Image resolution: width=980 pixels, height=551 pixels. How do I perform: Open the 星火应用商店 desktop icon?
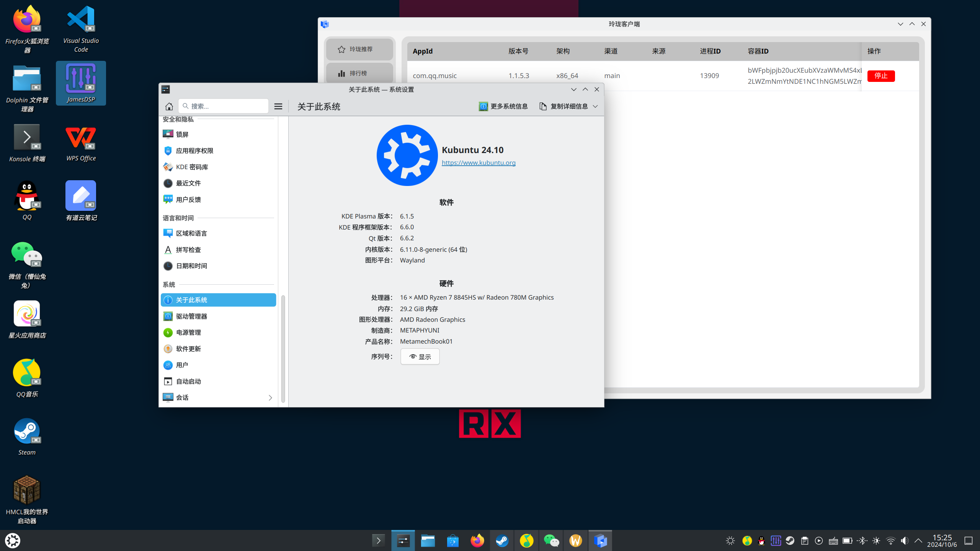pyautogui.click(x=27, y=320)
